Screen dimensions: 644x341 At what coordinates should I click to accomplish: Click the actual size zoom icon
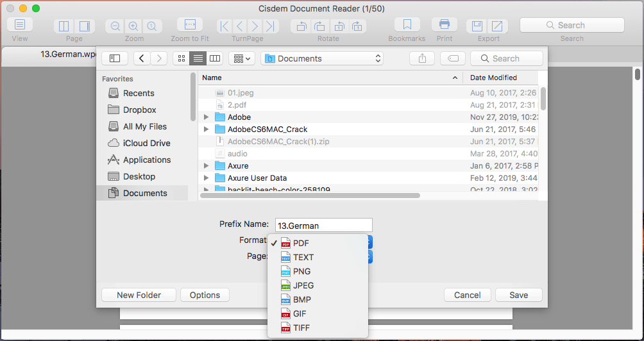151,26
